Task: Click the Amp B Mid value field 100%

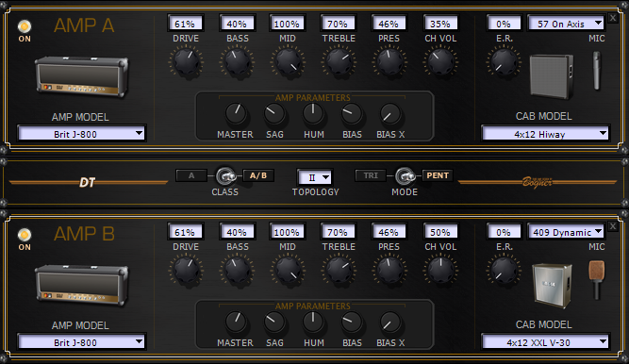Action: [287, 232]
